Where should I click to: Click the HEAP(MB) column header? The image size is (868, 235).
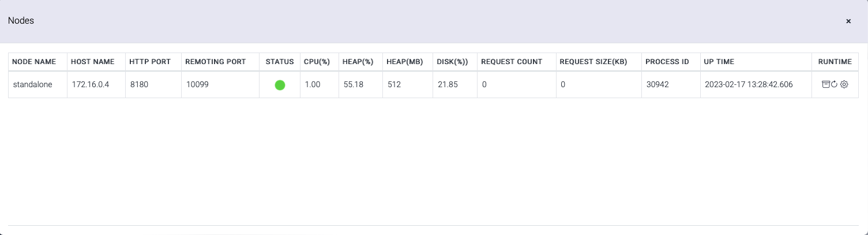[405, 62]
